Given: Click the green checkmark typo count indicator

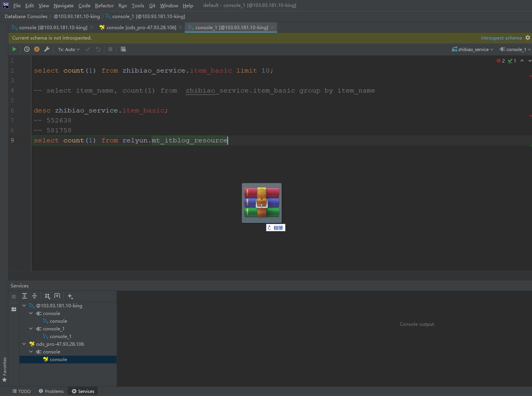Looking at the screenshot, I should pos(512,61).
